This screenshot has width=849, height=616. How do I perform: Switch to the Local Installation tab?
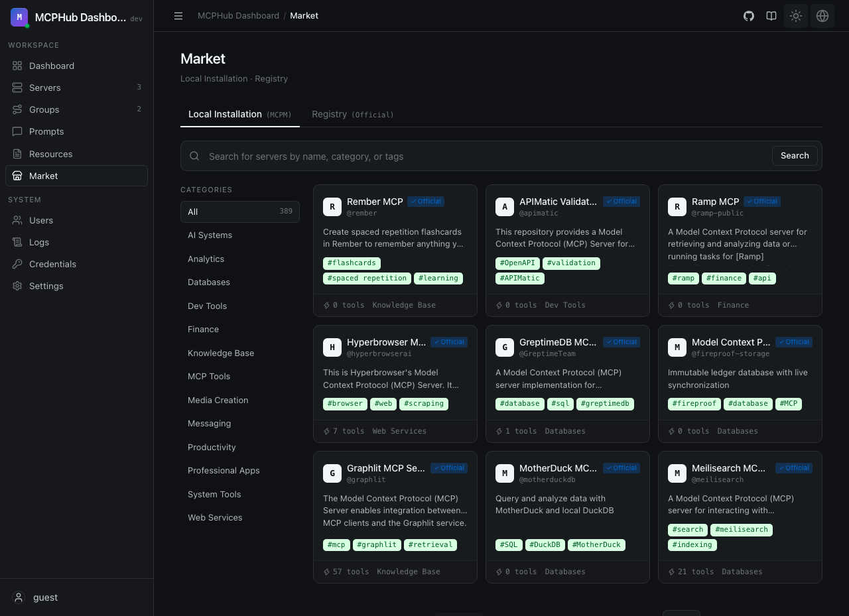[240, 114]
